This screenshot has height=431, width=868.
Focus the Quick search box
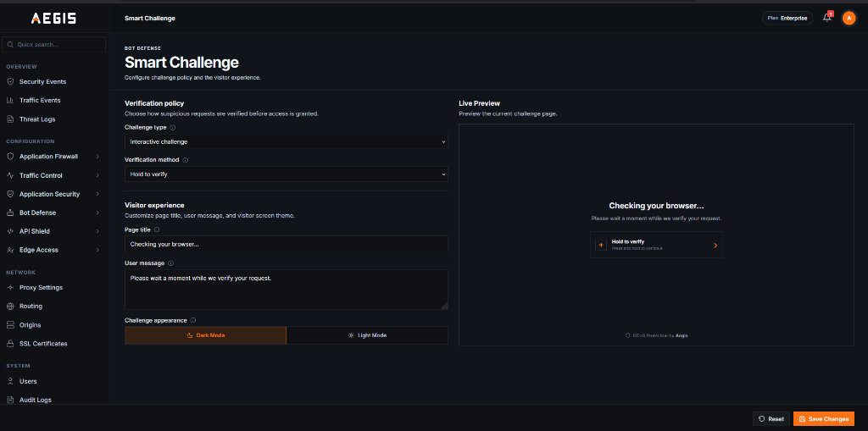(x=53, y=44)
